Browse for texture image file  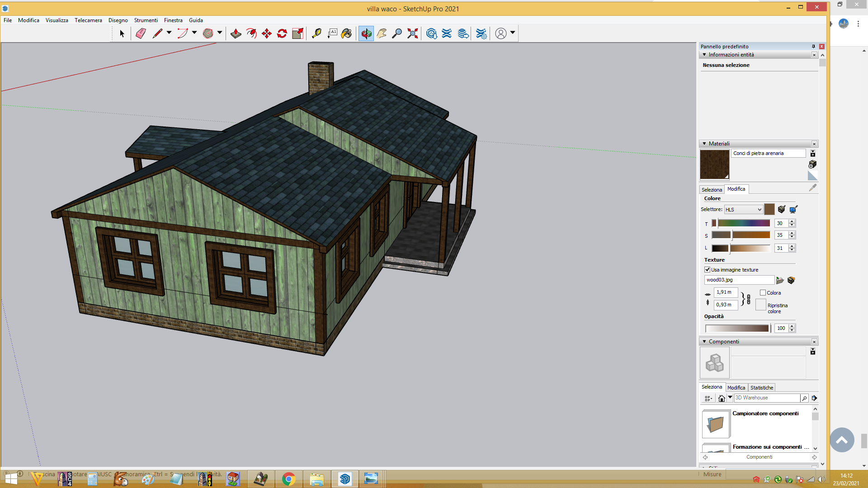tap(780, 280)
